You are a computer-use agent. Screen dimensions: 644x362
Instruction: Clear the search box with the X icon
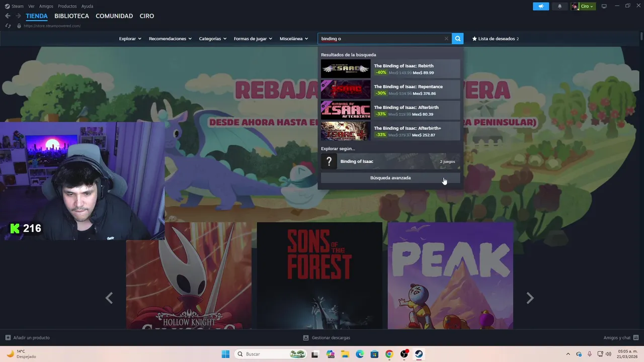[446, 39]
